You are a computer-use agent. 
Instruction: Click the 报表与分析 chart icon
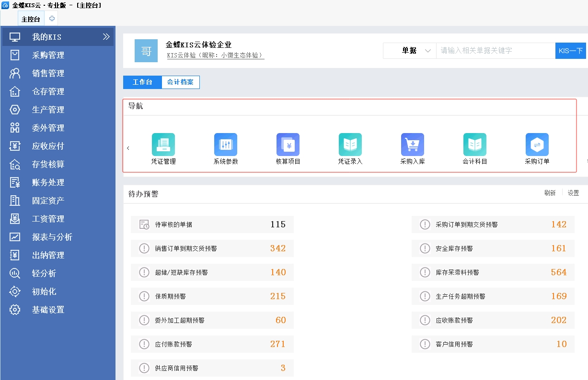coord(15,237)
